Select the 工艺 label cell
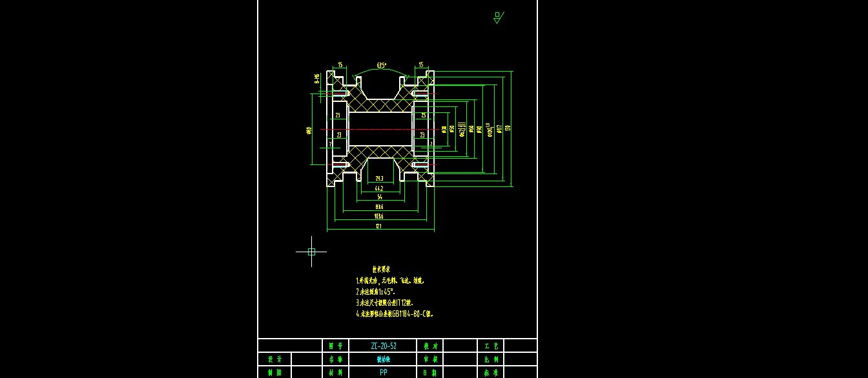Viewport: 868px width, 378px height. 491,346
